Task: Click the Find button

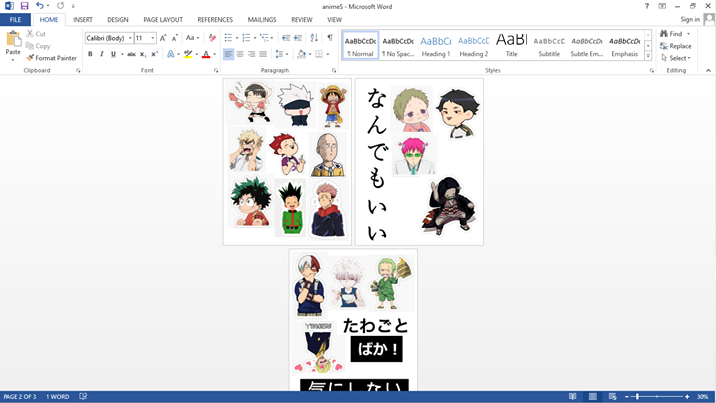Action: [x=671, y=34]
